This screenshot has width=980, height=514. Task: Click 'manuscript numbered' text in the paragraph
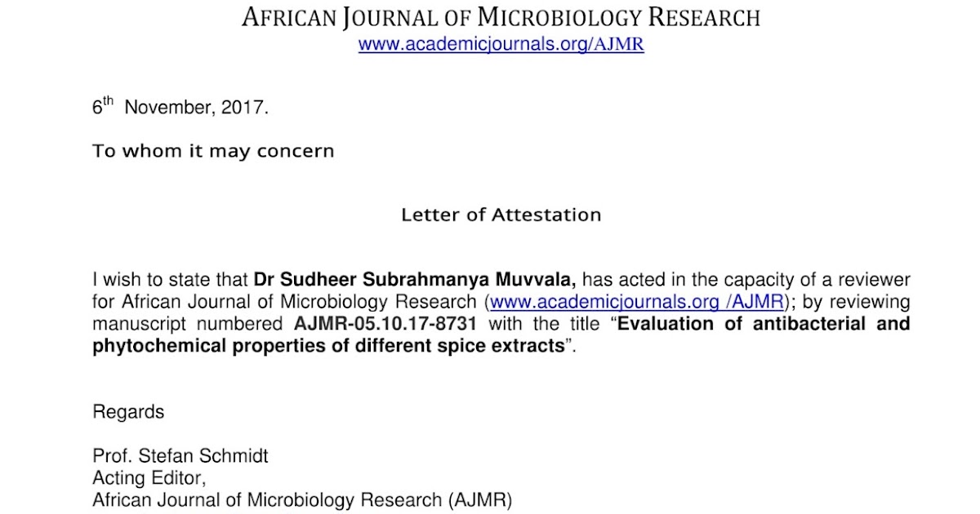pos(187,324)
